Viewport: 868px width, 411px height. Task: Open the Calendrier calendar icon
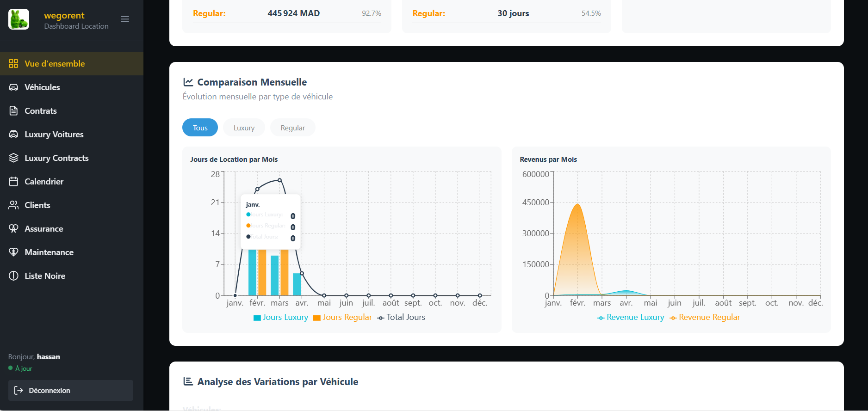pyautogui.click(x=13, y=182)
